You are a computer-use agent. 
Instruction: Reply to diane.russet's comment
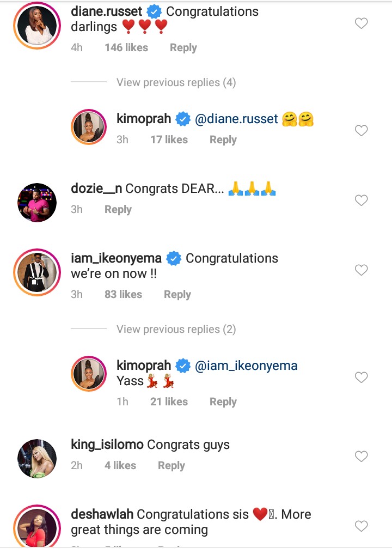click(183, 48)
